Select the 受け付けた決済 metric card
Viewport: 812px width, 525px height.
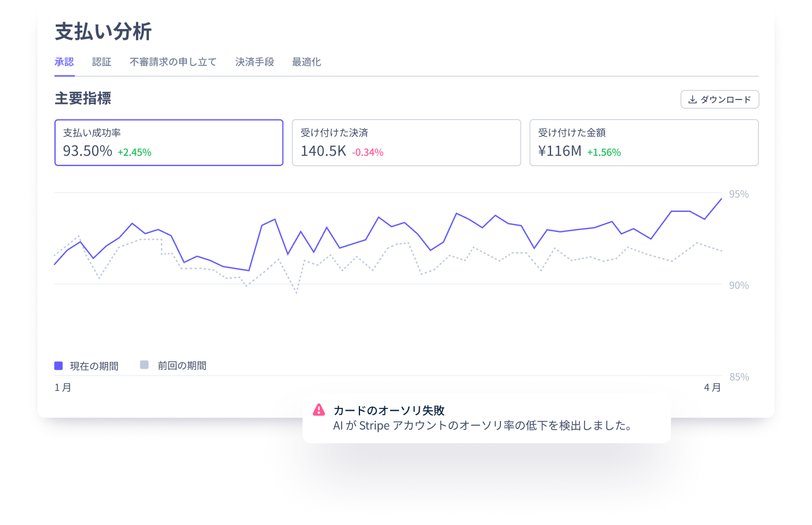tap(406, 143)
